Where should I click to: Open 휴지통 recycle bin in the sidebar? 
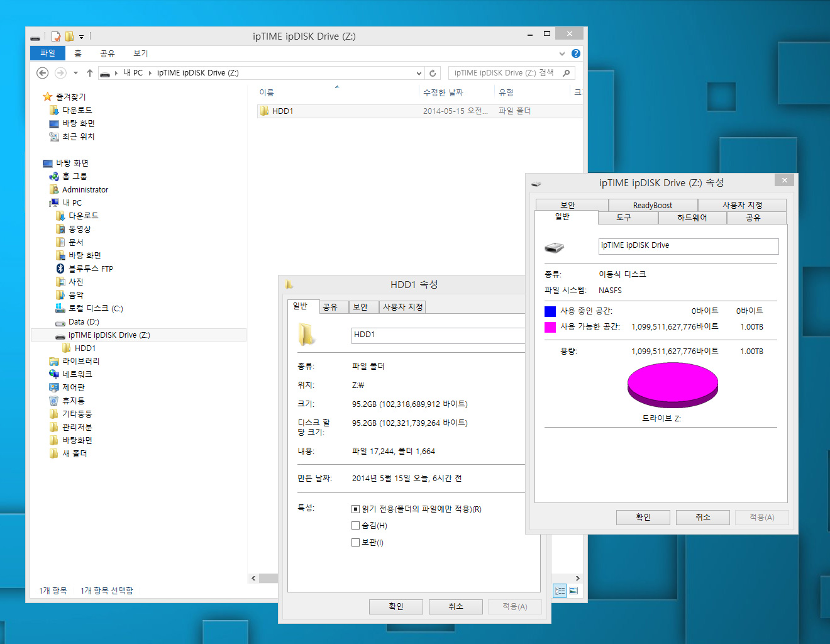[67, 401]
